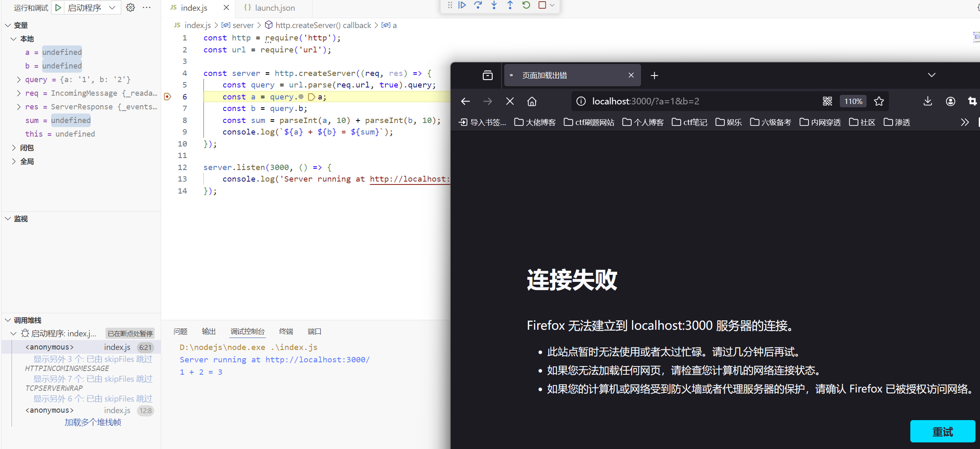Expand the req IncomingMessage variable

click(19, 93)
